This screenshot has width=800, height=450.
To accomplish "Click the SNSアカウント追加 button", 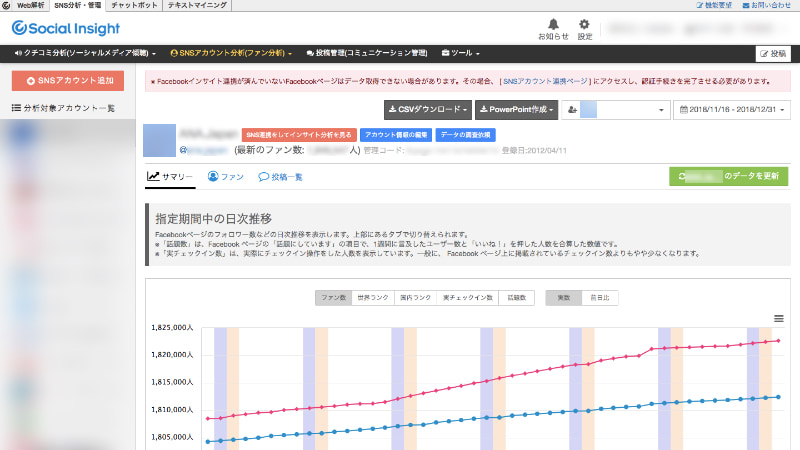I will click(68, 81).
